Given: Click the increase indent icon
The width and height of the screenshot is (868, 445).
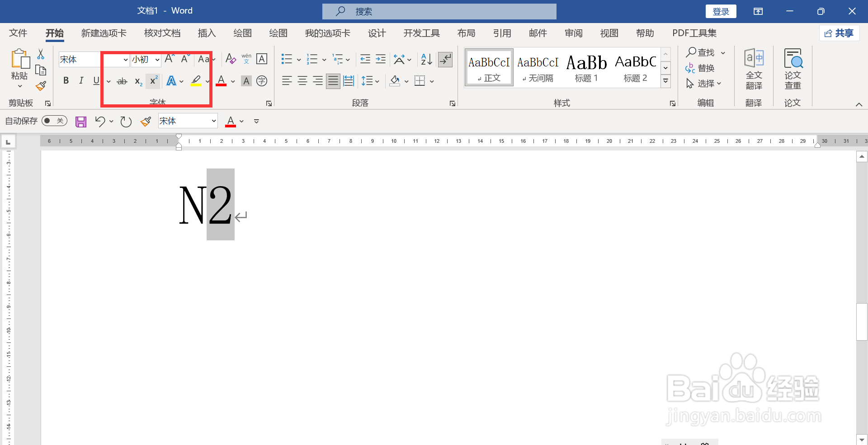Looking at the screenshot, I should coord(381,59).
